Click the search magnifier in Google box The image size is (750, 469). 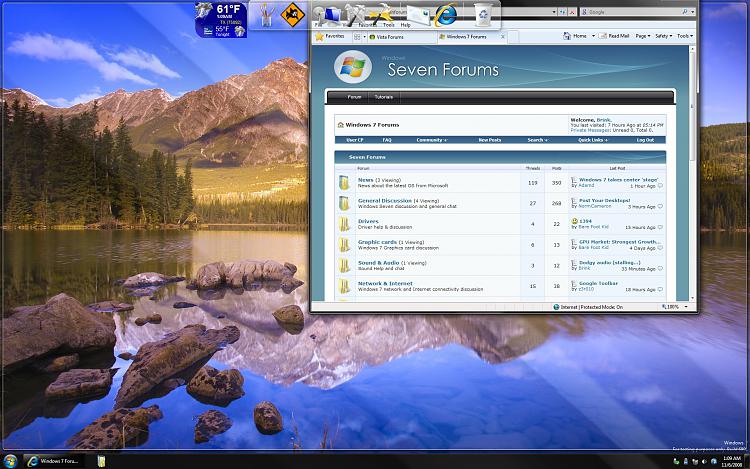pyautogui.click(x=685, y=11)
